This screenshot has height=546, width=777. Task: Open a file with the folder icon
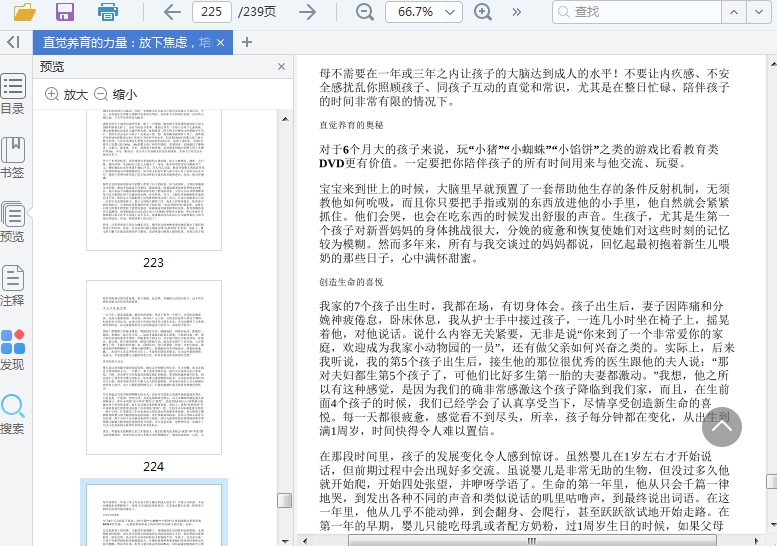24,12
